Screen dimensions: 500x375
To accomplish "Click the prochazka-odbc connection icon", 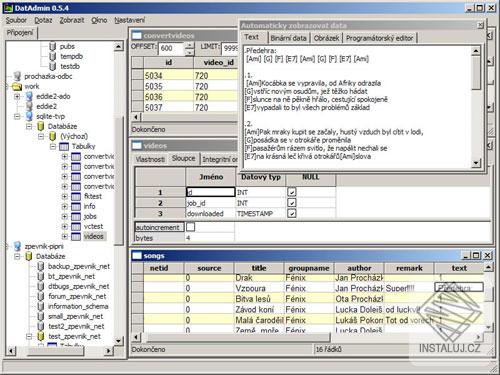I will tap(17, 76).
